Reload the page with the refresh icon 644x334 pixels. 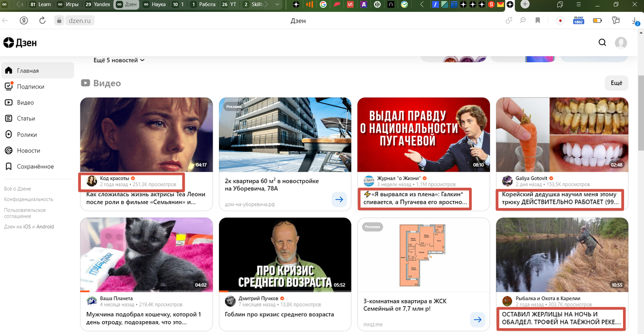pos(42,21)
